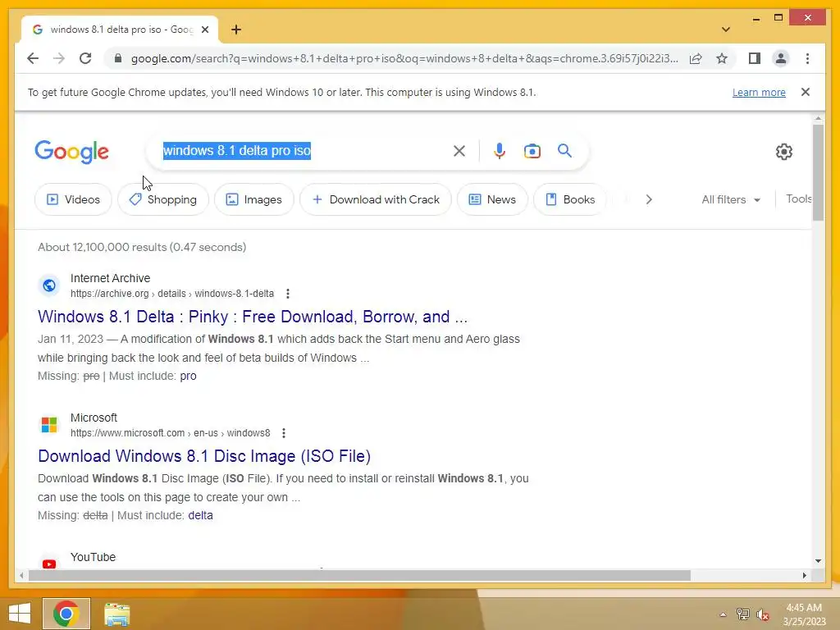Click the vertical scrollbar down arrow
The image size is (840, 630).
click(x=818, y=561)
